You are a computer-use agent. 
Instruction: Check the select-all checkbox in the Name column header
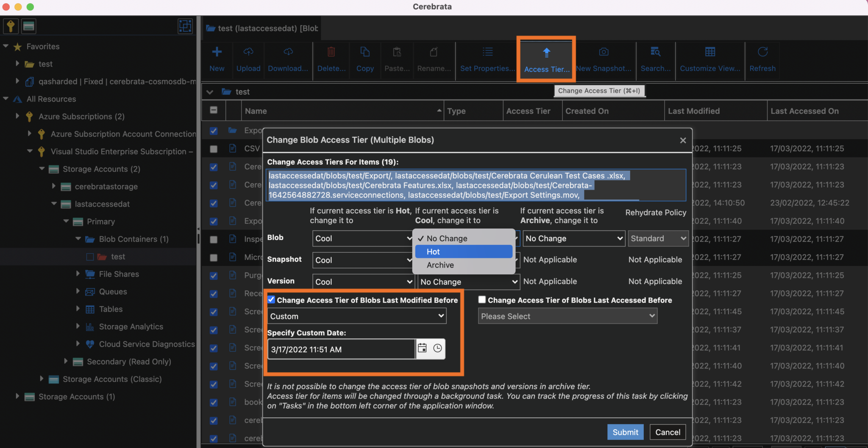[214, 110]
